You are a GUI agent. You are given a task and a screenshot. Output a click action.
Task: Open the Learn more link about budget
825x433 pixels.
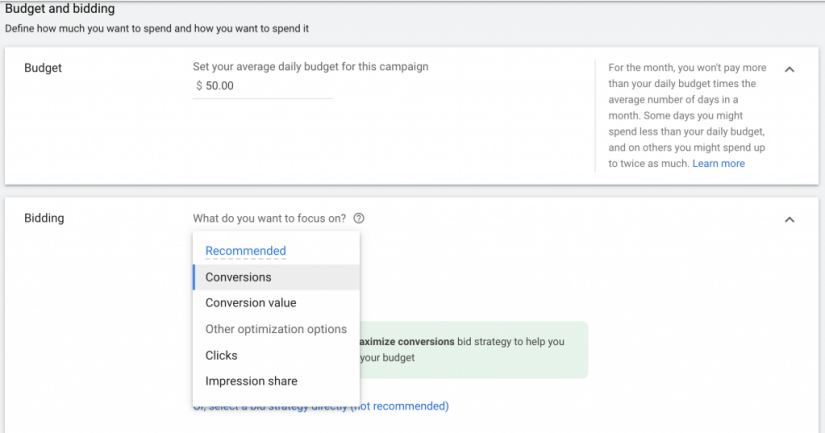[x=718, y=163]
